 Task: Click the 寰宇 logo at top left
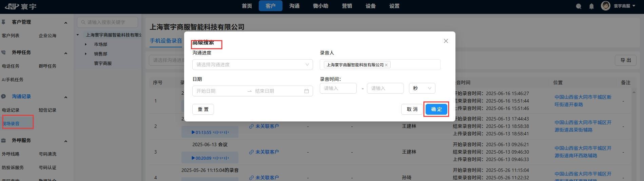20,6
